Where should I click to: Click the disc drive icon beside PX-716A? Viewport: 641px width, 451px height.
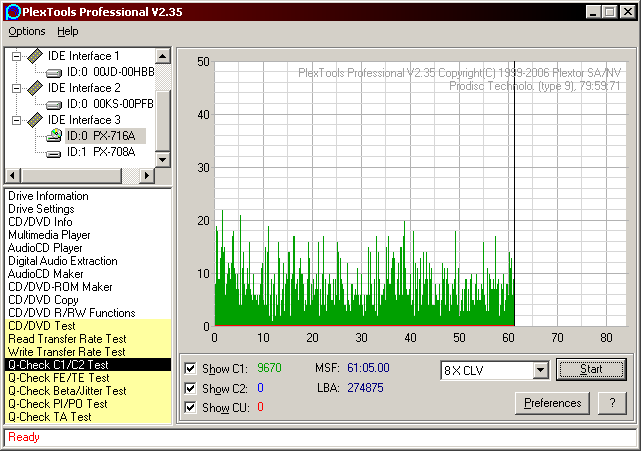click(54, 135)
